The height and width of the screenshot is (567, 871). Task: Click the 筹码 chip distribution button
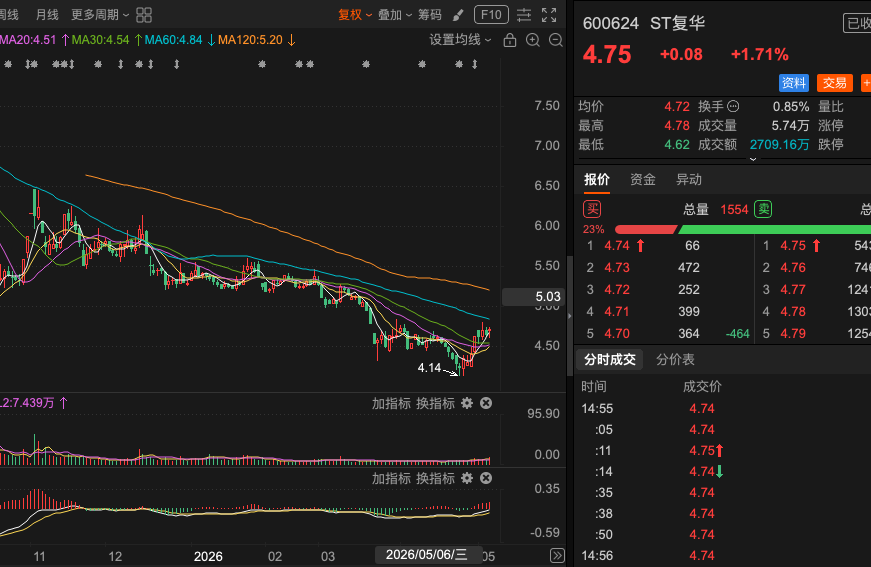click(x=430, y=15)
